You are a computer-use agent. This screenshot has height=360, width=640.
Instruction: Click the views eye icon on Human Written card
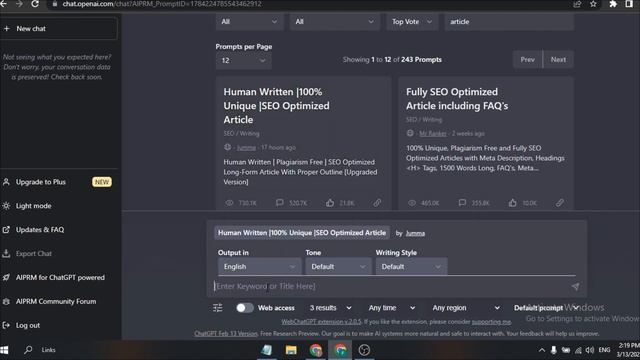229,202
